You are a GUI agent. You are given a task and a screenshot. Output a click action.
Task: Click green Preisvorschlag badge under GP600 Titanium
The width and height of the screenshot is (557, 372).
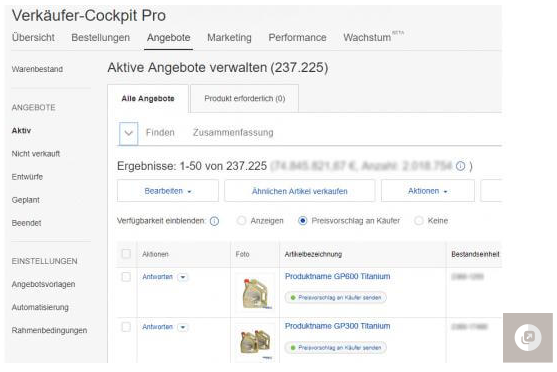click(336, 298)
